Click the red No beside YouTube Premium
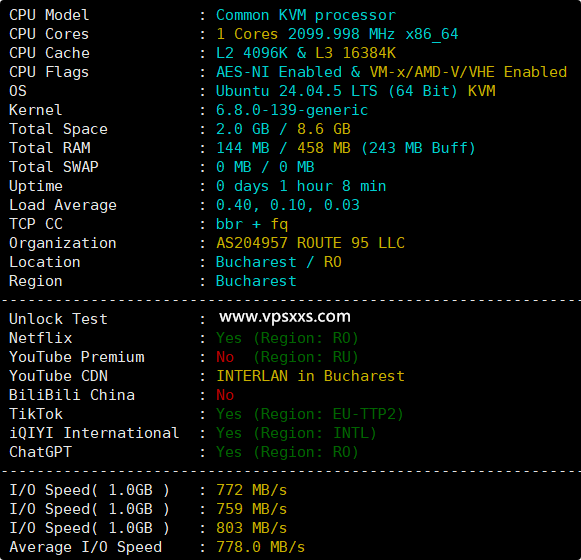 (225, 357)
